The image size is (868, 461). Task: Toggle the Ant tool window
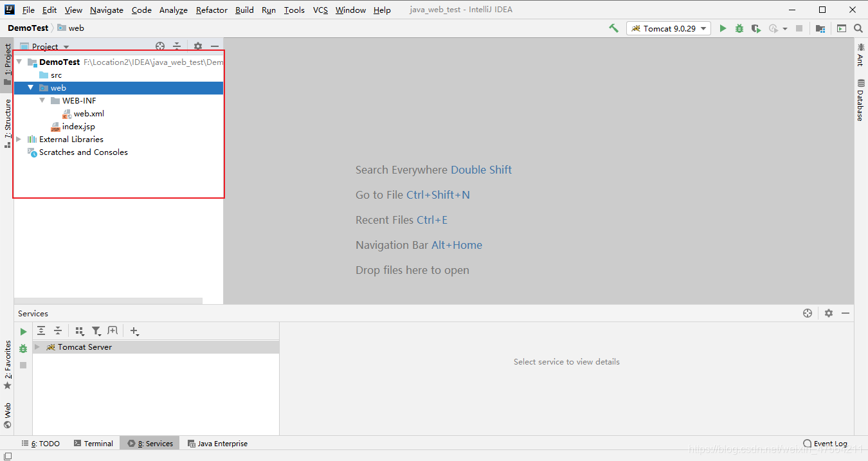pos(860,54)
